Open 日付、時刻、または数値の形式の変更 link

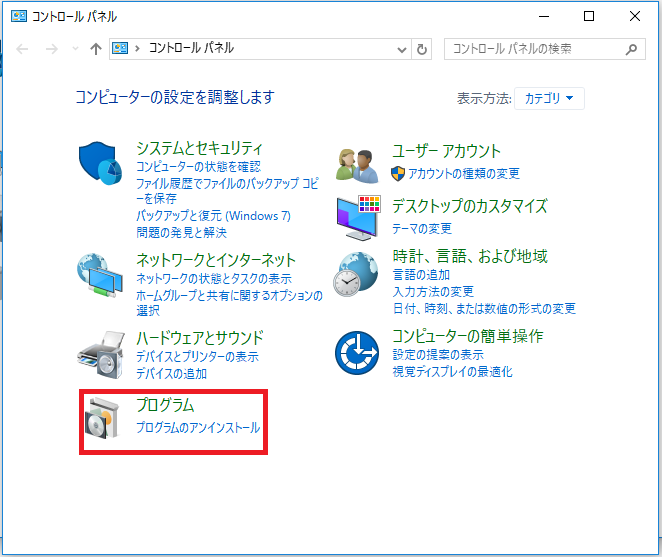pyautogui.click(x=484, y=309)
